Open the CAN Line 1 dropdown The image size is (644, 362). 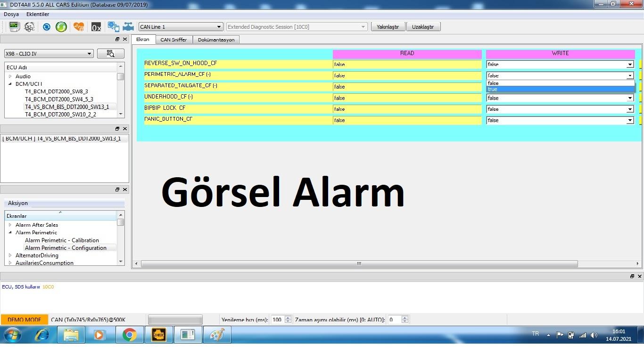coord(180,27)
